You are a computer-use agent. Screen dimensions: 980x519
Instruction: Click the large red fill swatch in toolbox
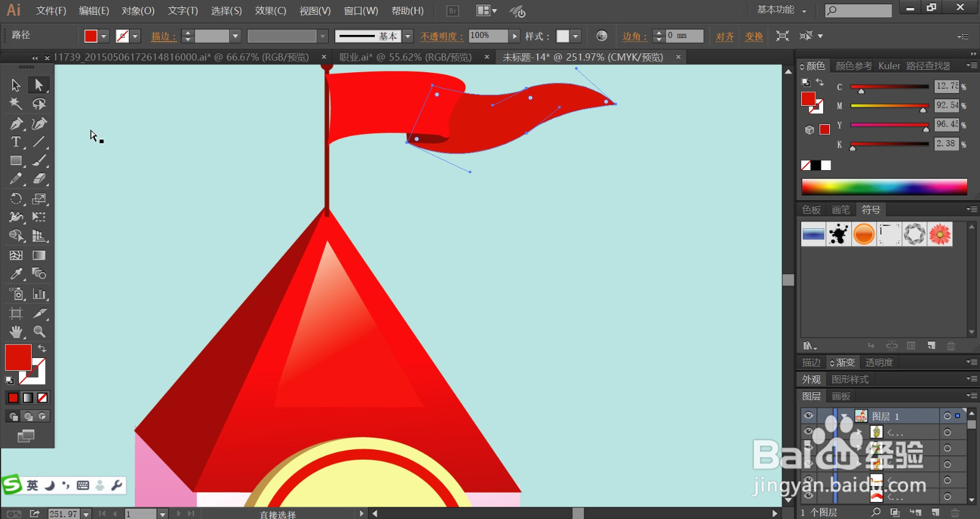(18, 357)
